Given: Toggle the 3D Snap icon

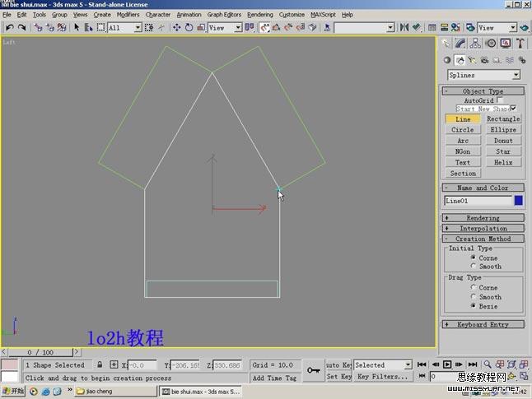Looking at the screenshot, I should click(264, 27).
